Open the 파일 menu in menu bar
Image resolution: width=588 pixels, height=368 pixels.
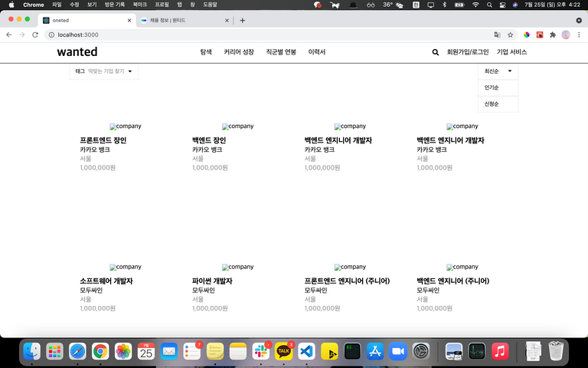click(x=57, y=5)
